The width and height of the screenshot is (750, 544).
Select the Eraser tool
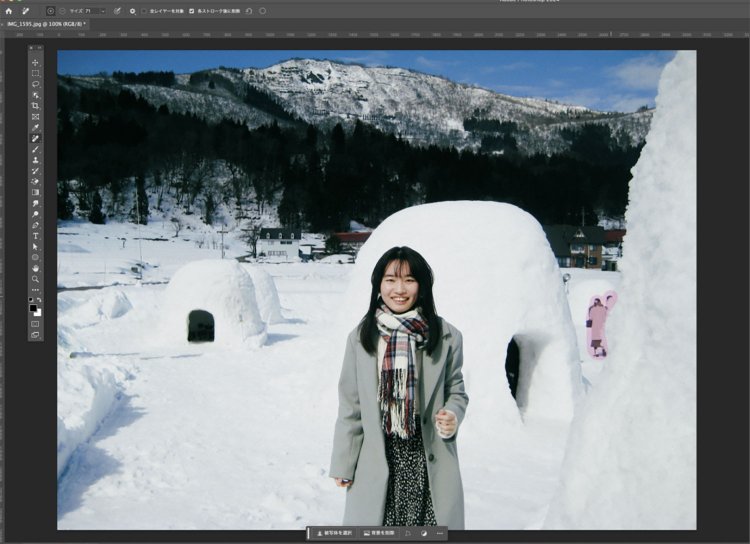35,182
